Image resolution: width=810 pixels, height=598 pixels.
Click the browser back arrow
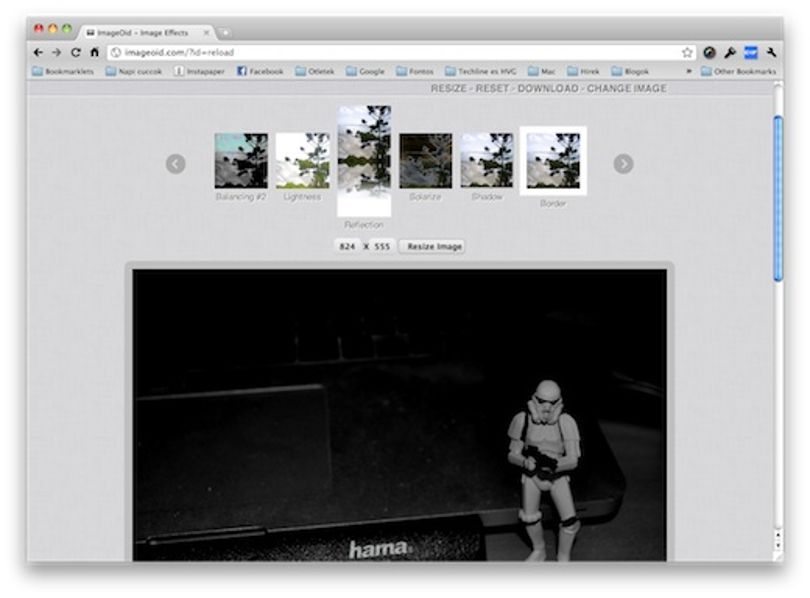point(38,52)
